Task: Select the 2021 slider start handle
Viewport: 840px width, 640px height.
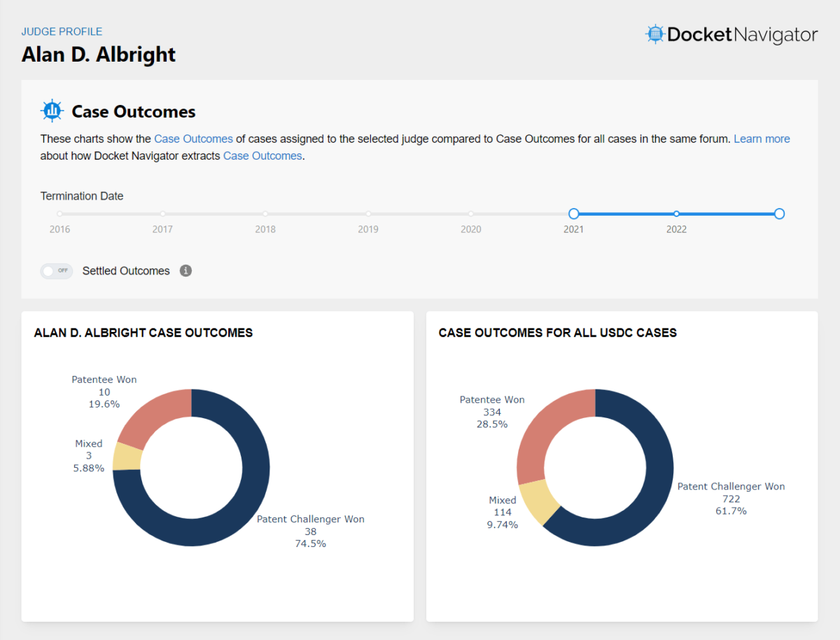Action: click(574, 214)
